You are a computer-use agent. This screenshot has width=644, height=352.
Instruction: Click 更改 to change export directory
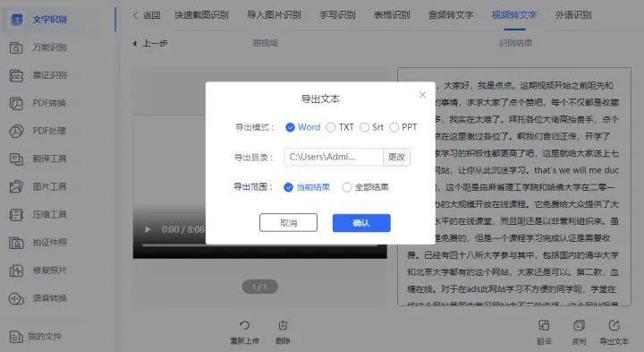(x=396, y=157)
